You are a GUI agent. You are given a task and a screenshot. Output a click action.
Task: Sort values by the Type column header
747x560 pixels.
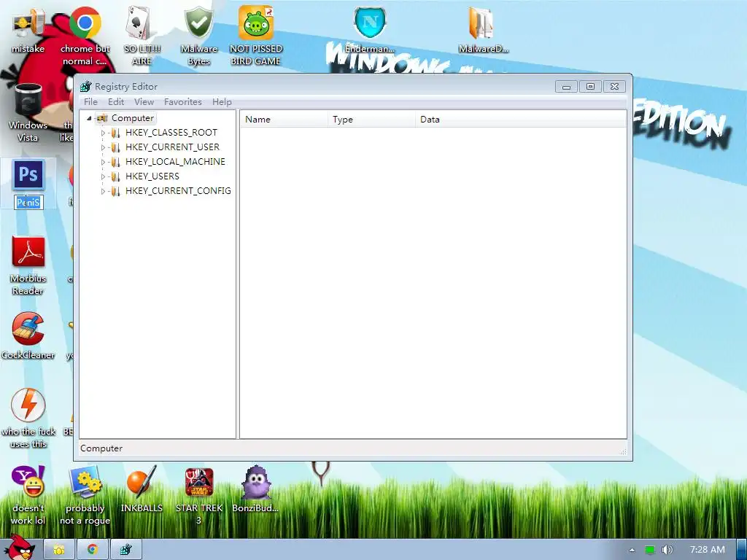[x=371, y=120]
